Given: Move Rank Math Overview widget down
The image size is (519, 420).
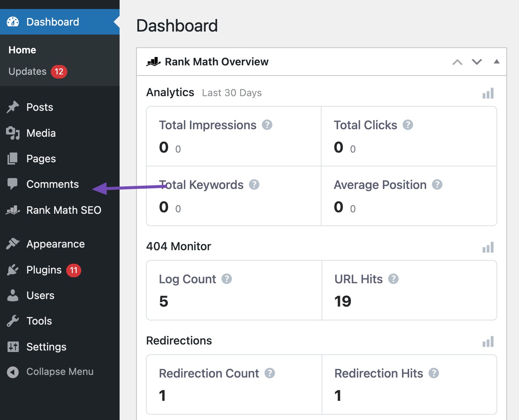Looking at the screenshot, I should pos(477,62).
